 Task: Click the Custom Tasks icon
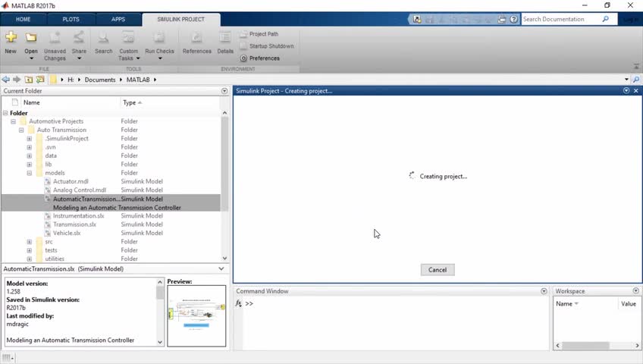tap(128, 37)
